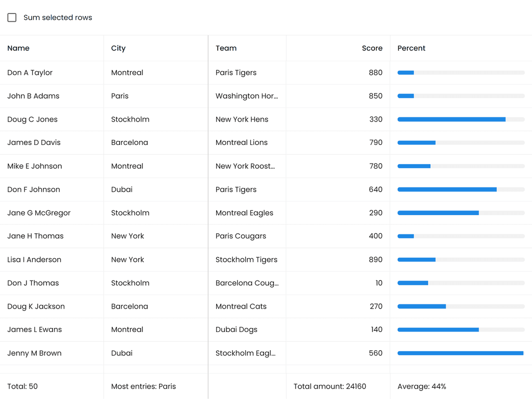This screenshot has width=532, height=399.
Task: Click Jenny M Brown's full progress bar
Action: coord(461,353)
